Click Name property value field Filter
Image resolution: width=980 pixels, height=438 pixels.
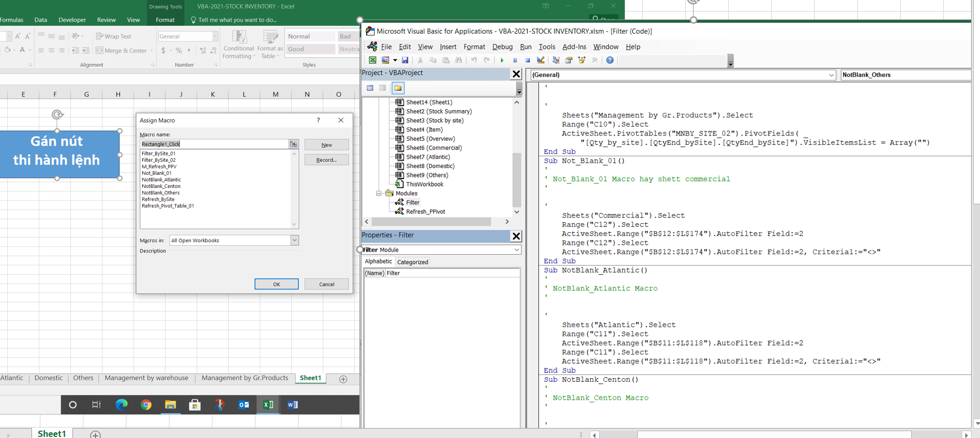452,273
